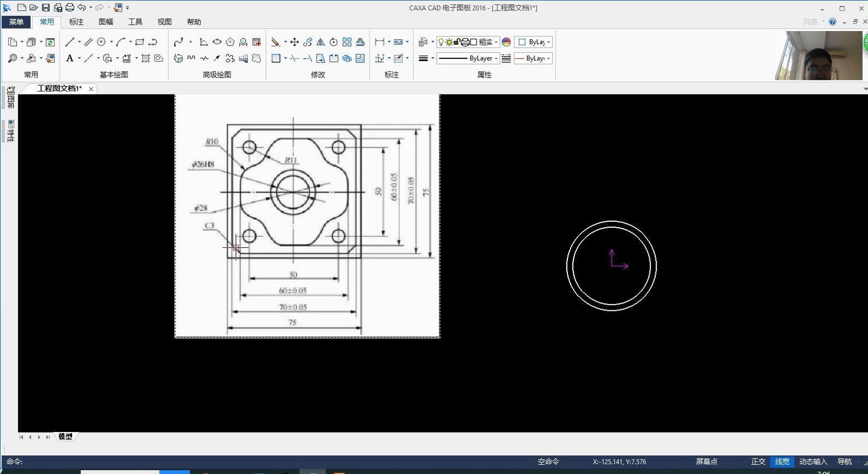Expand the Undo history dropdown arrow
Screen dimensions: 868x474
coord(91,8)
